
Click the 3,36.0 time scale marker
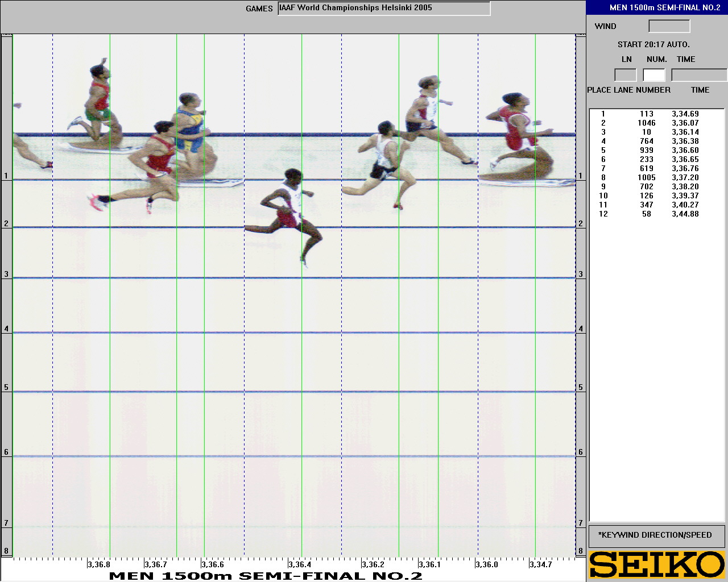coord(486,564)
